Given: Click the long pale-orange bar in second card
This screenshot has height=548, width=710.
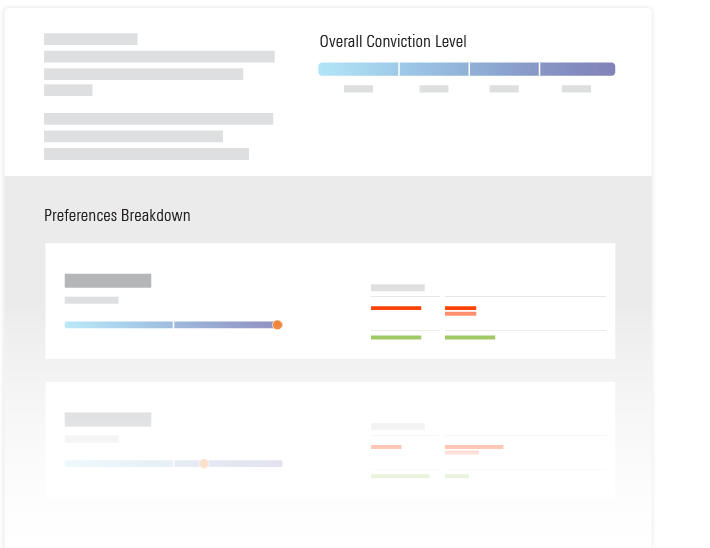Looking at the screenshot, I should [474, 447].
